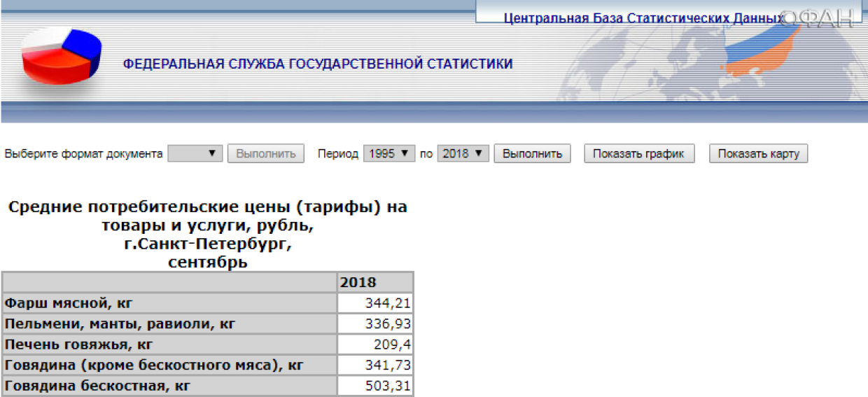The height and width of the screenshot is (397, 868).
Task: Click Показать график button
Action: coord(639,153)
